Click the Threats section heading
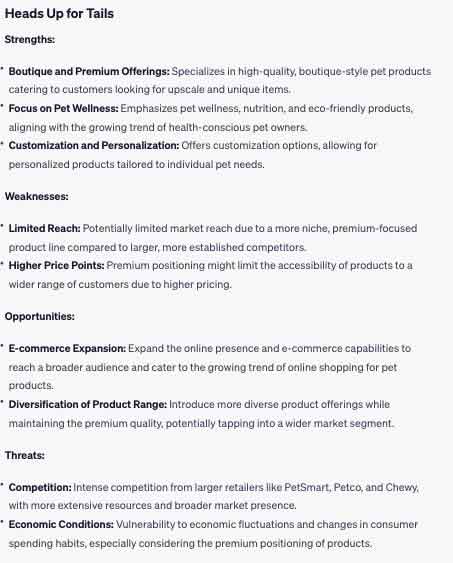This screenshot has width=453, height=563. pyautogui.click(x=25, y=455)
